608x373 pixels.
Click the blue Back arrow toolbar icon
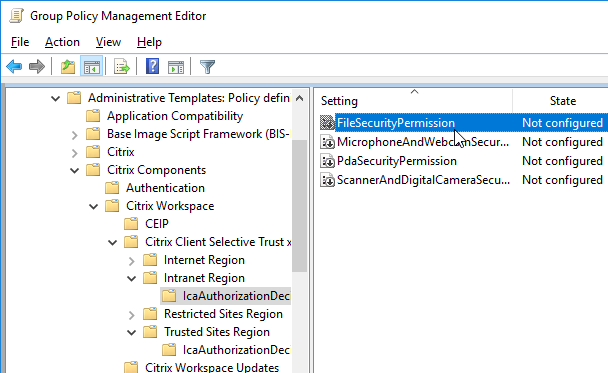[14, 67]
